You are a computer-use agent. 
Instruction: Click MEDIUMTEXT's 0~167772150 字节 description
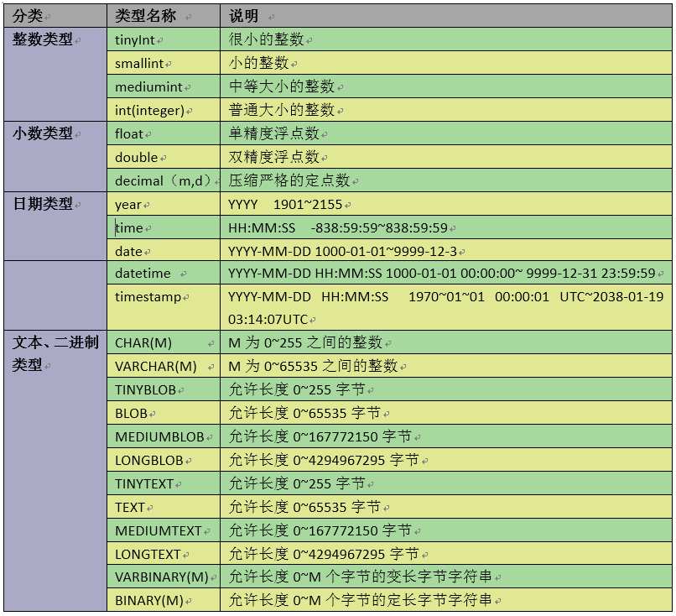point(352,530)
